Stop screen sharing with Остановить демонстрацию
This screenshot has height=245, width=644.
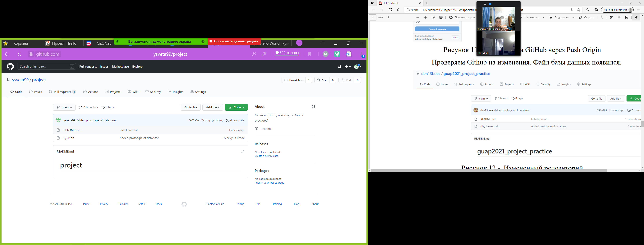[x=234, y=41]
